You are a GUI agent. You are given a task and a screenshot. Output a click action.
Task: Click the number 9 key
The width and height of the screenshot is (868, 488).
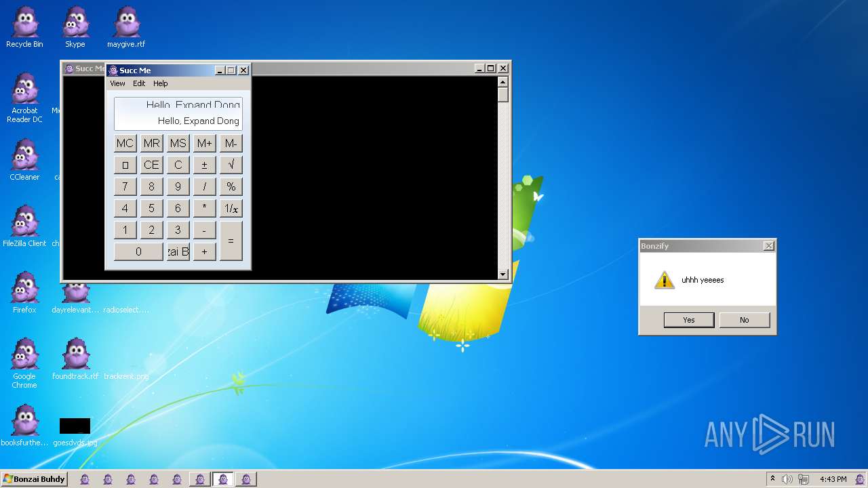click(x=178, y=186)
